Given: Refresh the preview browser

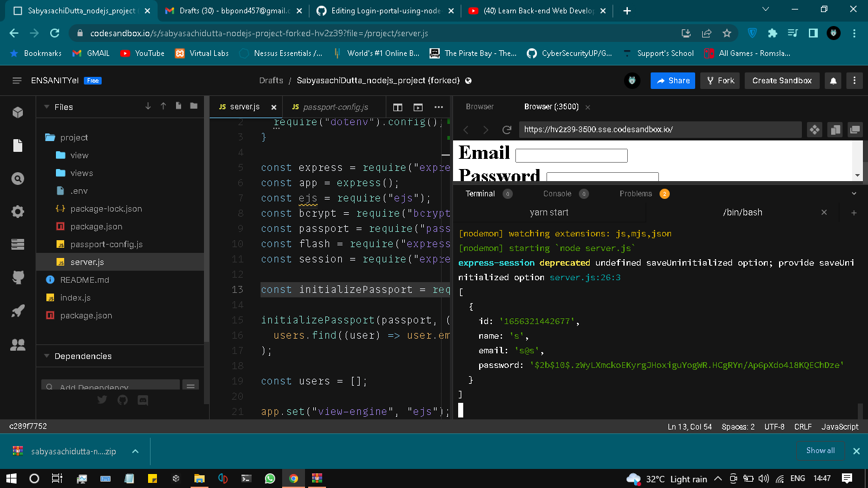Looking at the screenshot, I should tap(507, 130).
